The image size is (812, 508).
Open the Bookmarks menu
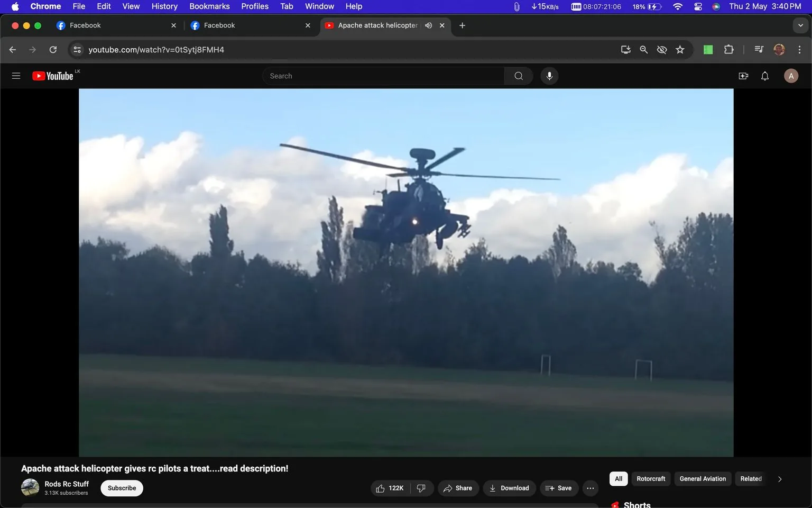point(209,6)
